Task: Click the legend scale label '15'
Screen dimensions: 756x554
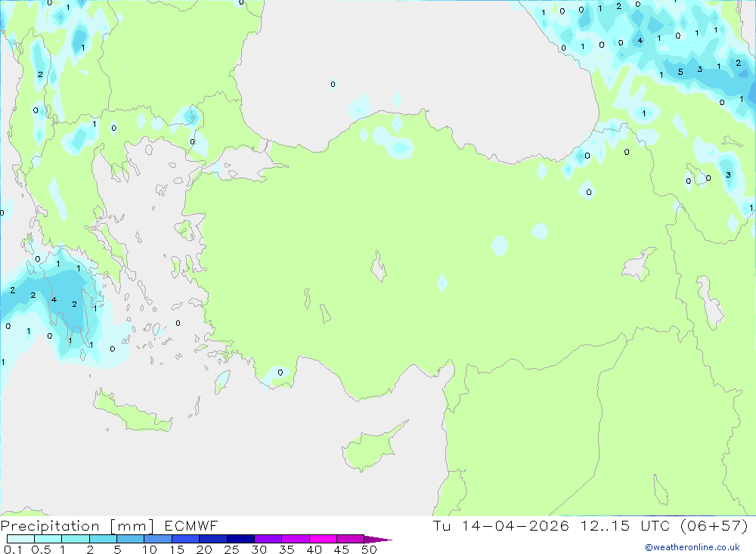Action: click(177, 549)
